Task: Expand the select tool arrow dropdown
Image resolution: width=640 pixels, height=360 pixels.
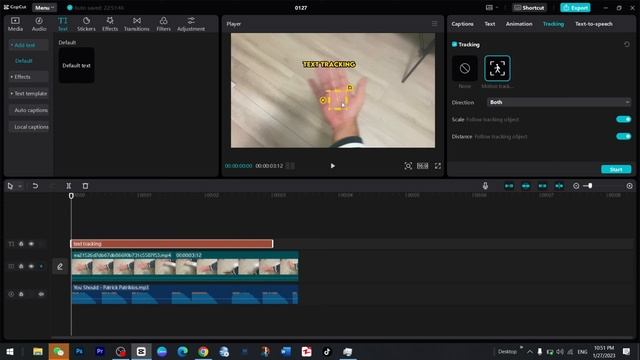Action: pos(20,186)
